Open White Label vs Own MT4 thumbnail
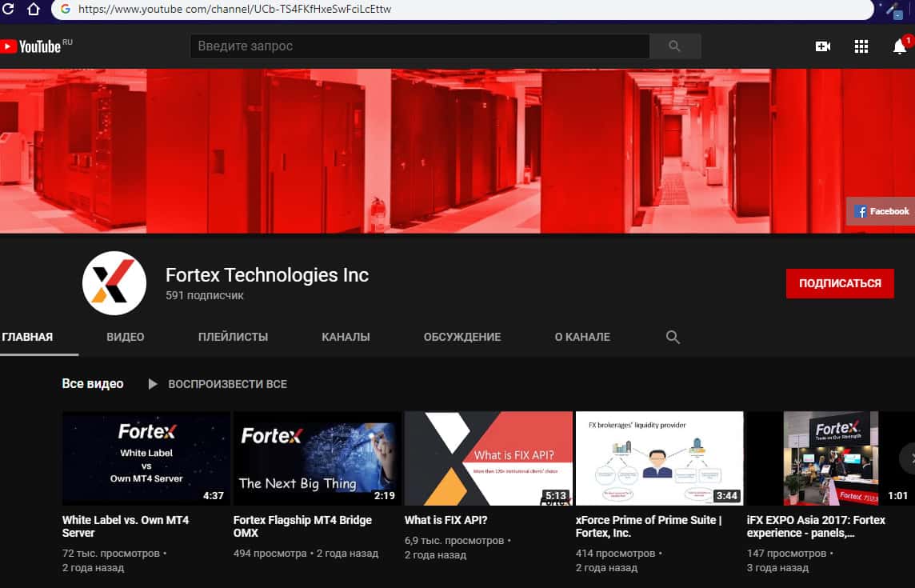Viewport: 915px width, 588px height. (146, 458)
